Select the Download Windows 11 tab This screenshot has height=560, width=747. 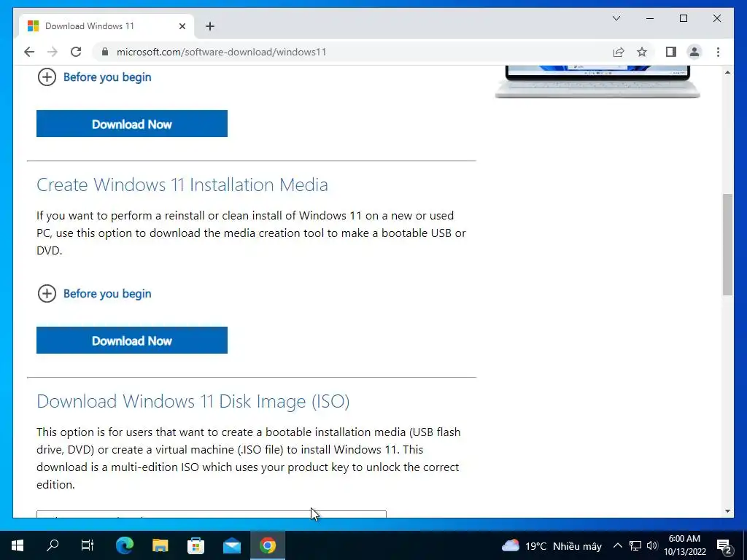[x=107, y=26]
